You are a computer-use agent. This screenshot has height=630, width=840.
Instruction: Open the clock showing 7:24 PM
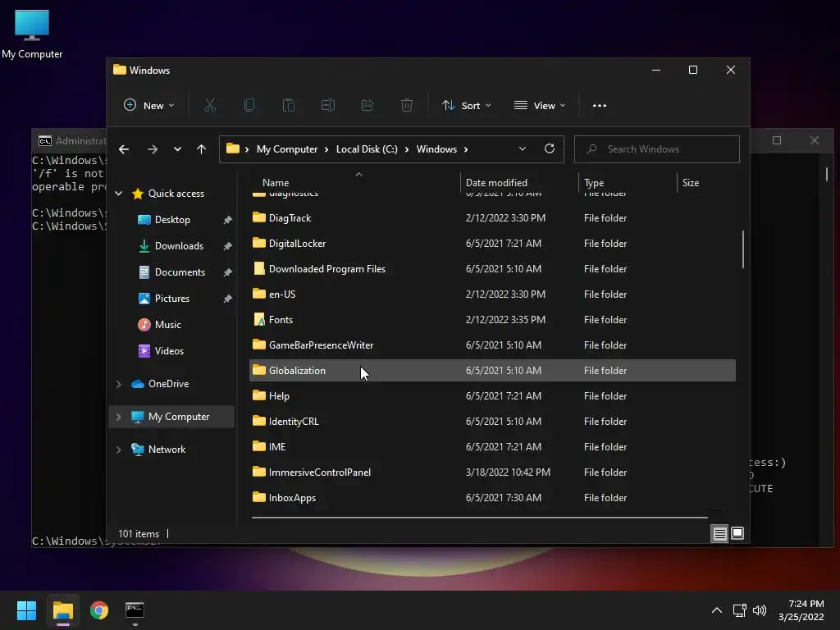click(801, 610)
